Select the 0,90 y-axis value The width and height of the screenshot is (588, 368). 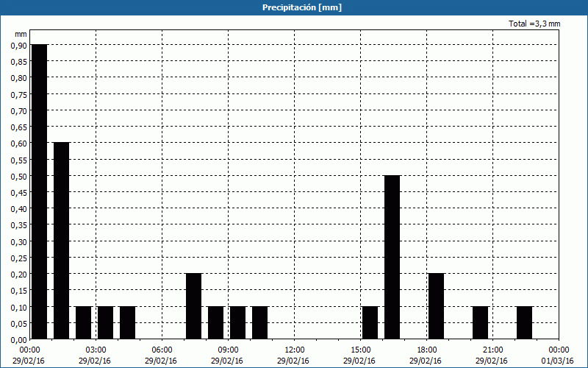(19, 45)
